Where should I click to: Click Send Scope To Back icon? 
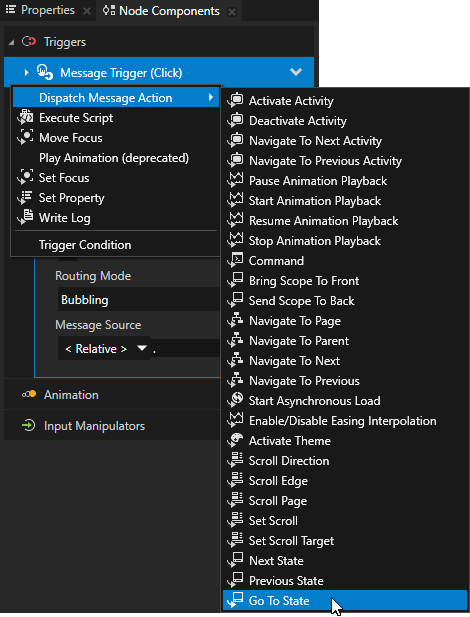236,300
